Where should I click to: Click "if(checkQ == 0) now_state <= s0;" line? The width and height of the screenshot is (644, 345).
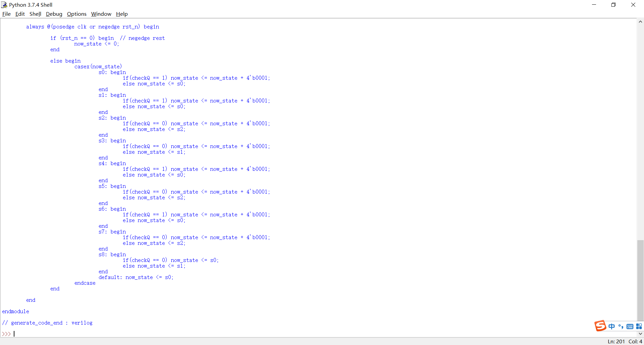point(171,260)
